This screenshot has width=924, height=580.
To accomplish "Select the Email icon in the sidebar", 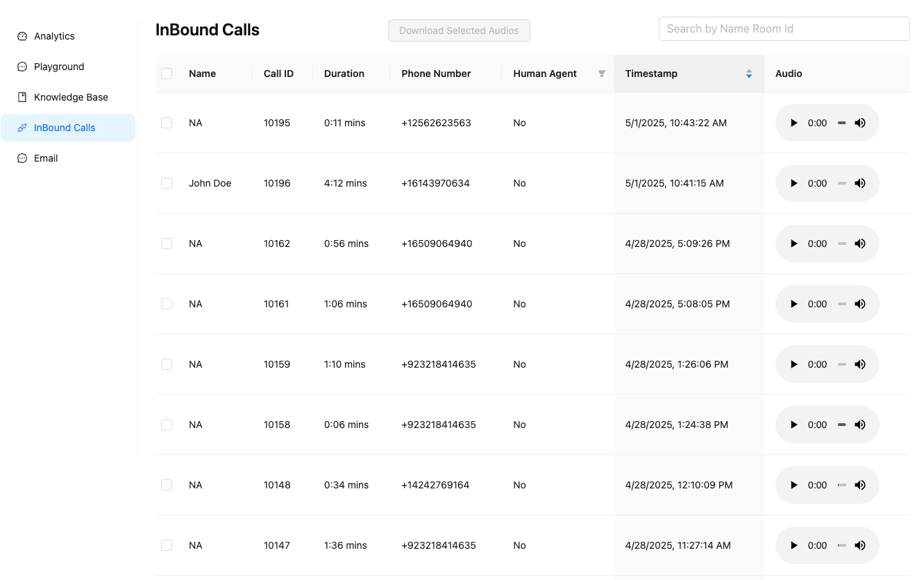I will click(22, 158).
